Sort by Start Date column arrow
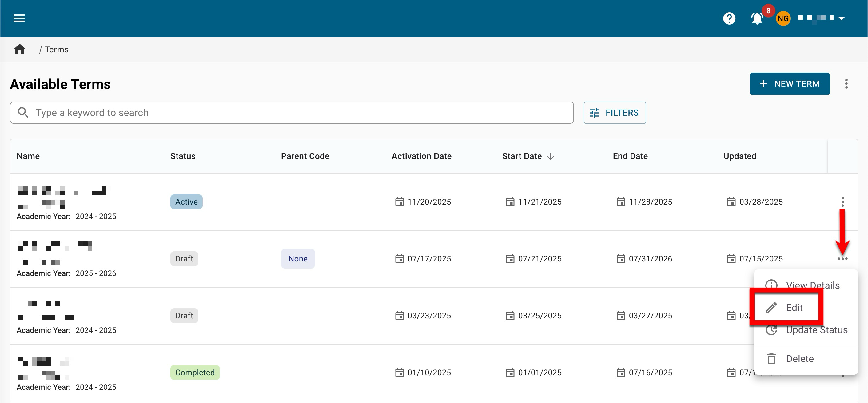This screenshot has height=403, width=868. pyautogui.click(x=551, y=156)
